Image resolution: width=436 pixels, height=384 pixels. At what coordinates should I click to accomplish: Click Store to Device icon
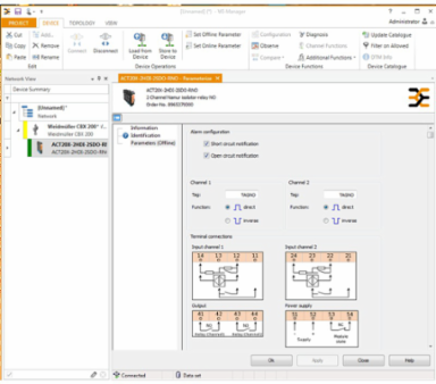[167, 40]
